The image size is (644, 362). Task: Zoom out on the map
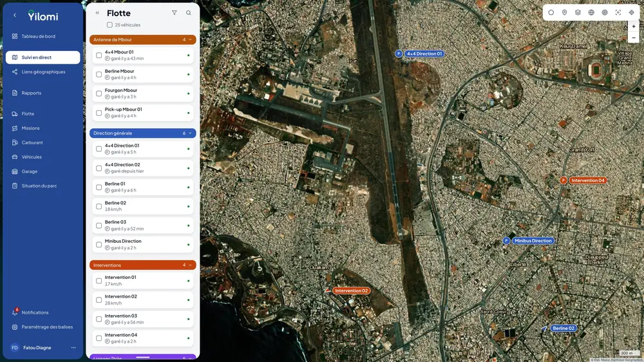[x=634, y=38]
